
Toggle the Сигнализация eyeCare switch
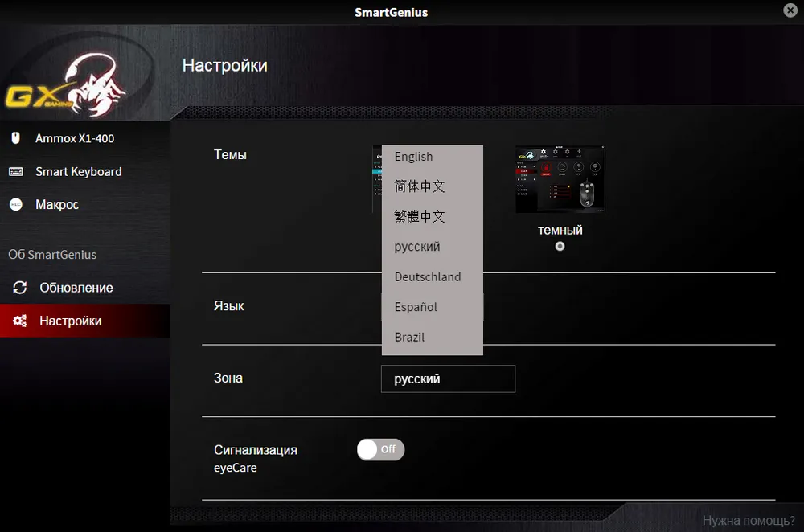tap(380, 449)
